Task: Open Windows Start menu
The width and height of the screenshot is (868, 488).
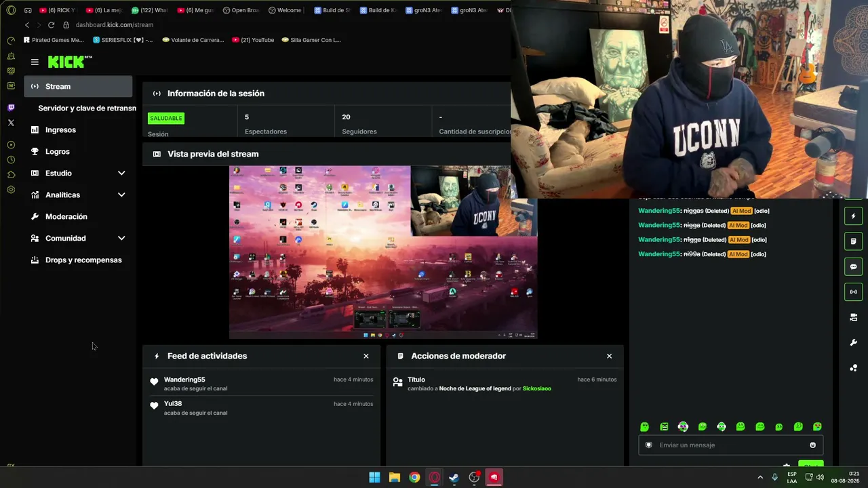Action: click(374, 477)
